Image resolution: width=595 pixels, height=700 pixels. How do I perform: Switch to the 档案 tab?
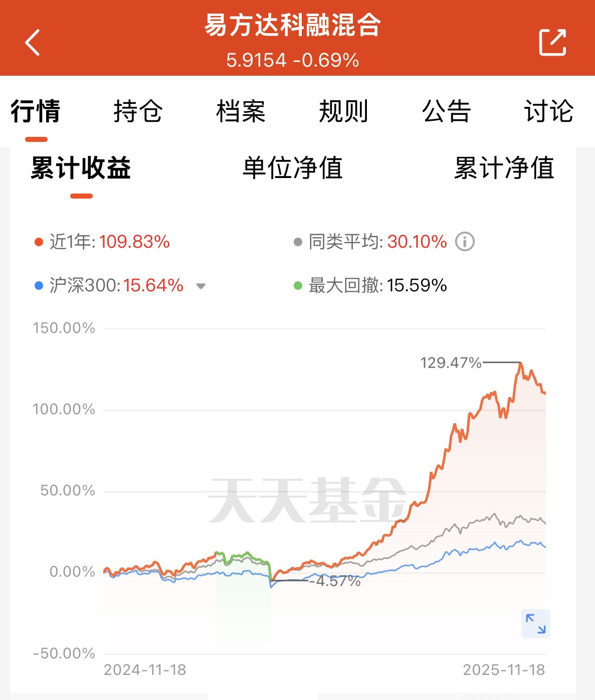(x=241, y=111)
